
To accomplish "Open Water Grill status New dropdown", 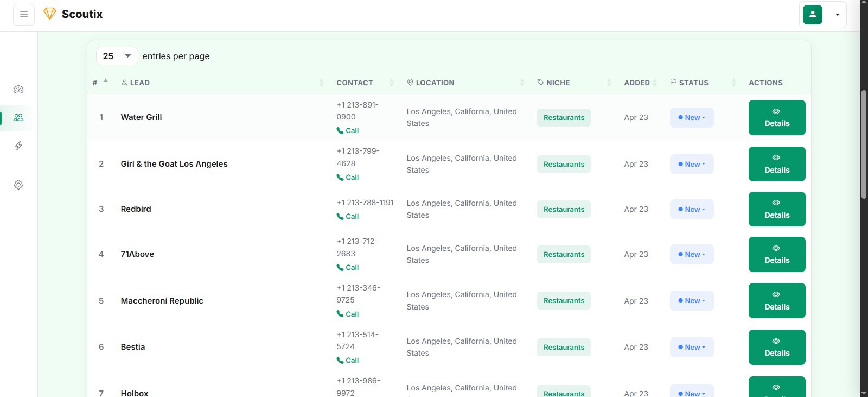I will pyautogui.click(x=692, y=117).
